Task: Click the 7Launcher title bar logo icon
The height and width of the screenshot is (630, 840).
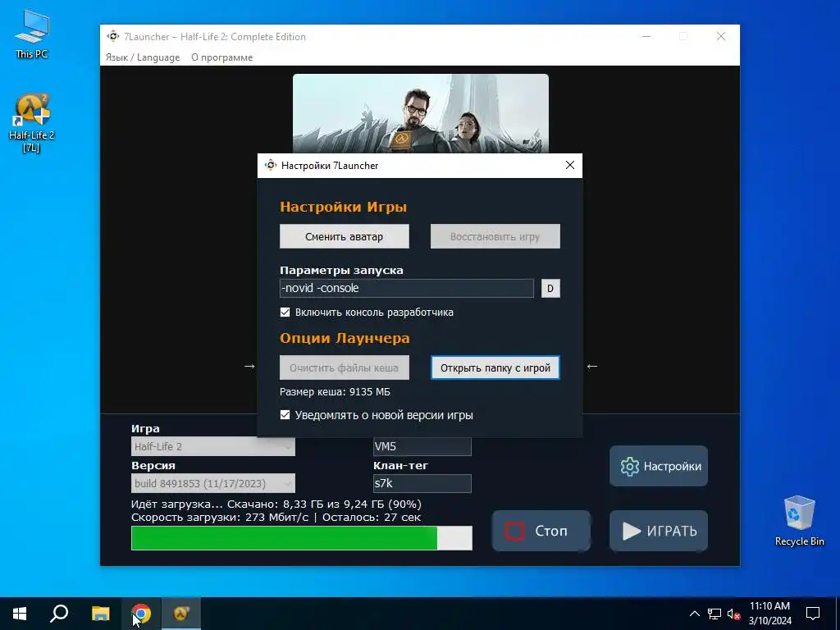Action: [x=113, y=36]
